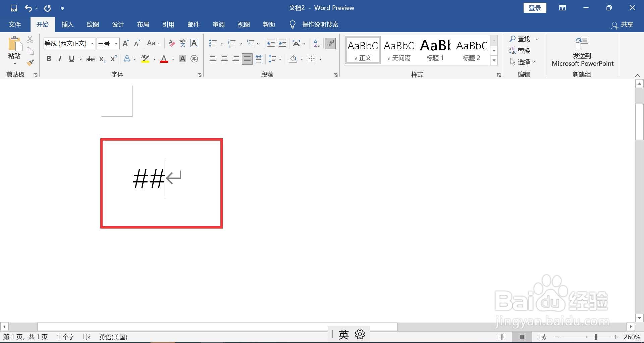644x343 pixels.
Task: Open the bullet list style dropdown
Action: click(x=222, y=44)
